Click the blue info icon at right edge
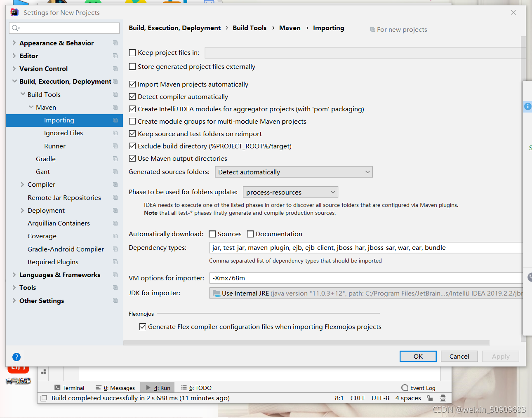This screenshot has width=532, height=418. [x=527, y=106]
